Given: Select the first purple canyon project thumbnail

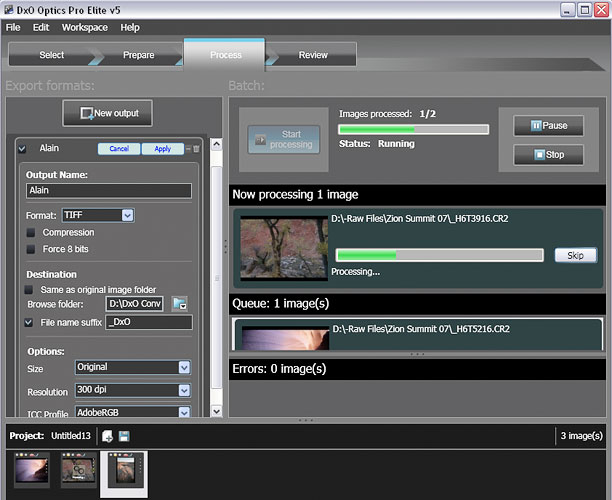Looking at the screenshot, I should (x=32, y=469).
